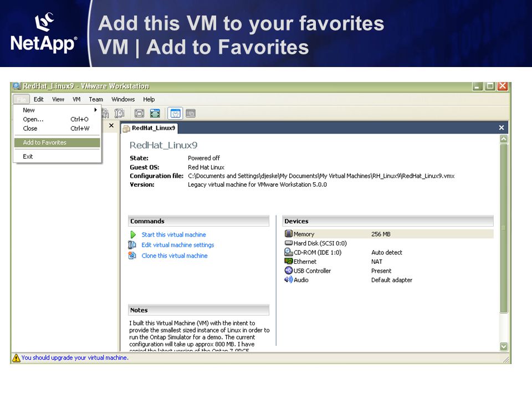Switch to the RedHat_Linux9 tab

(150, 128)
